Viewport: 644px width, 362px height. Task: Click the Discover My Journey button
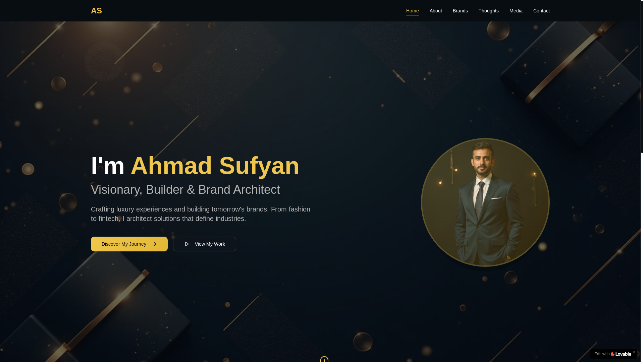click(x=129, y=244)
